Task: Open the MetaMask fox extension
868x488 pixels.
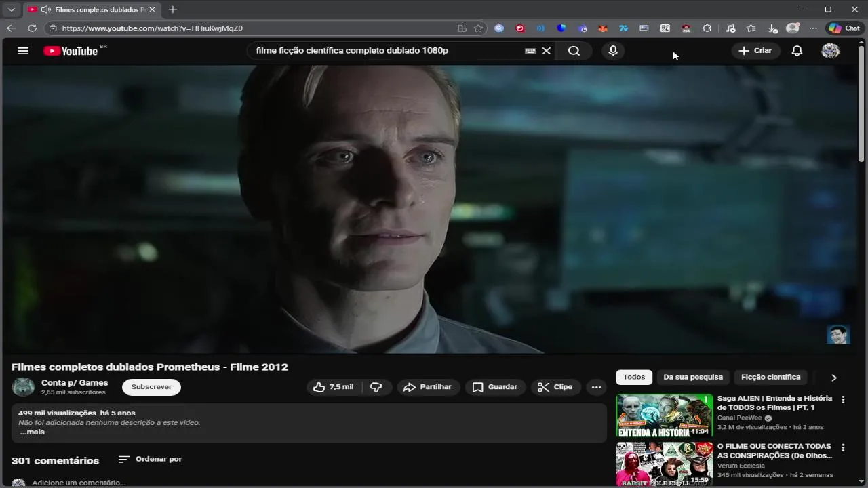Action: point(603,28)
